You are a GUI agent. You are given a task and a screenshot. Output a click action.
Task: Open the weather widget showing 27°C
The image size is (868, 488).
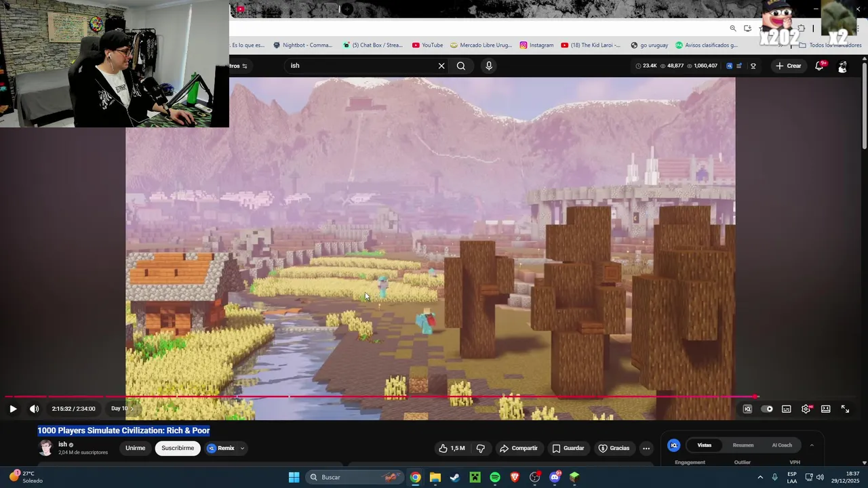pyautogui.click(x=26, y=477)
